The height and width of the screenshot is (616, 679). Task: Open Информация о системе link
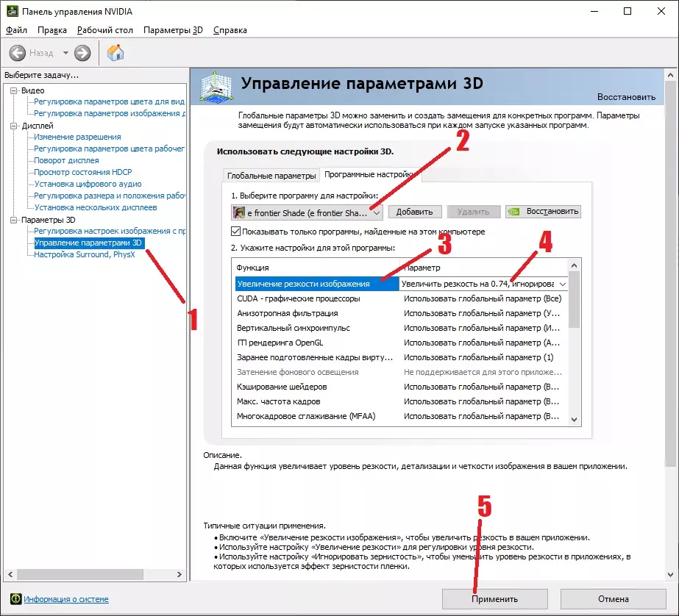pyautogui.click(x=65, y=599)
